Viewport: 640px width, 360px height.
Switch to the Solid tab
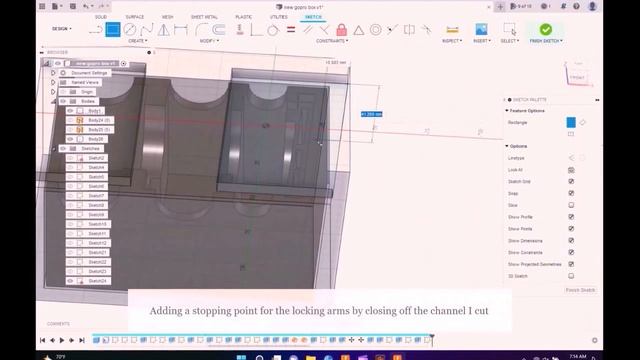coord(101,17)
